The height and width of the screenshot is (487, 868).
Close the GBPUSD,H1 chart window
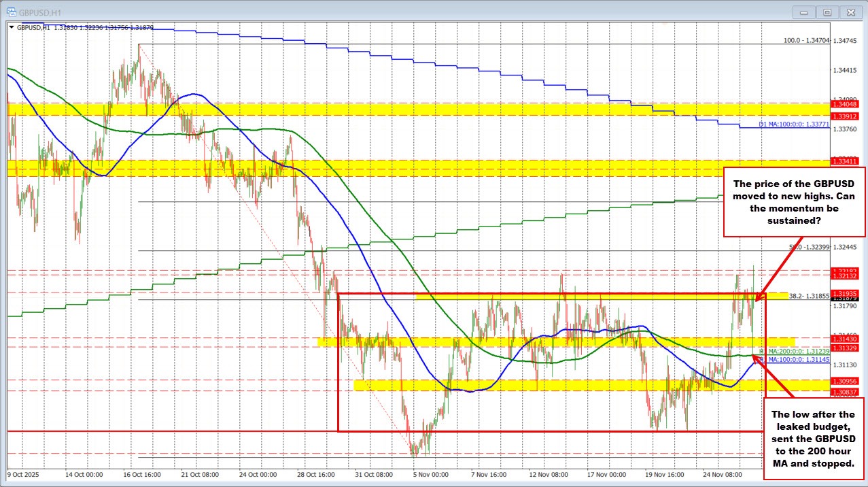pos(850,12)
